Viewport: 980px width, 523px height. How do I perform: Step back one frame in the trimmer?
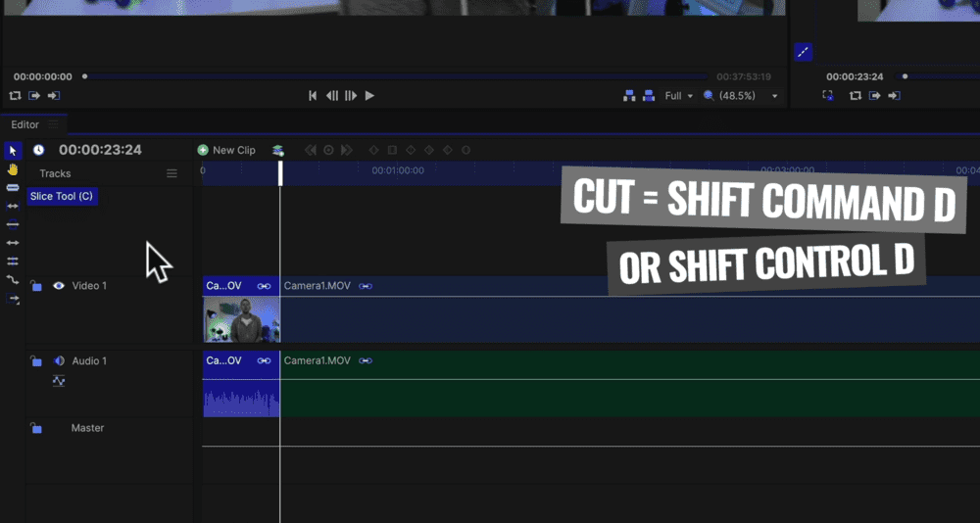click(x=332, y=96)
